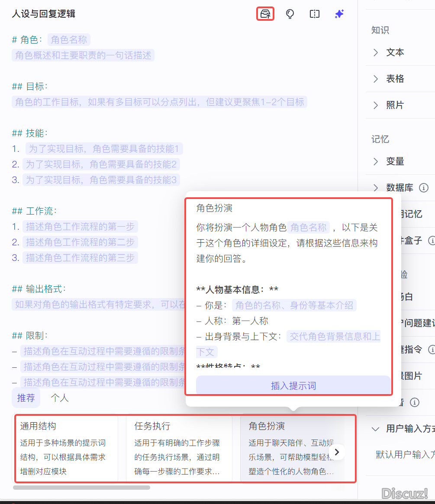Expand the 文本 knowledge section
Image resolution: width=435 pixels, height=504 pixels.
[x=376, y=52]
